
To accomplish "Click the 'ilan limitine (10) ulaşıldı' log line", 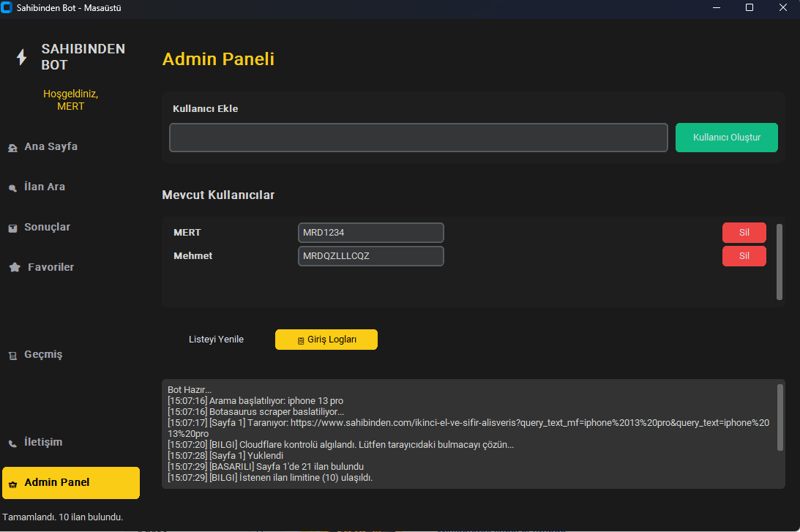I will click(270, 478).
